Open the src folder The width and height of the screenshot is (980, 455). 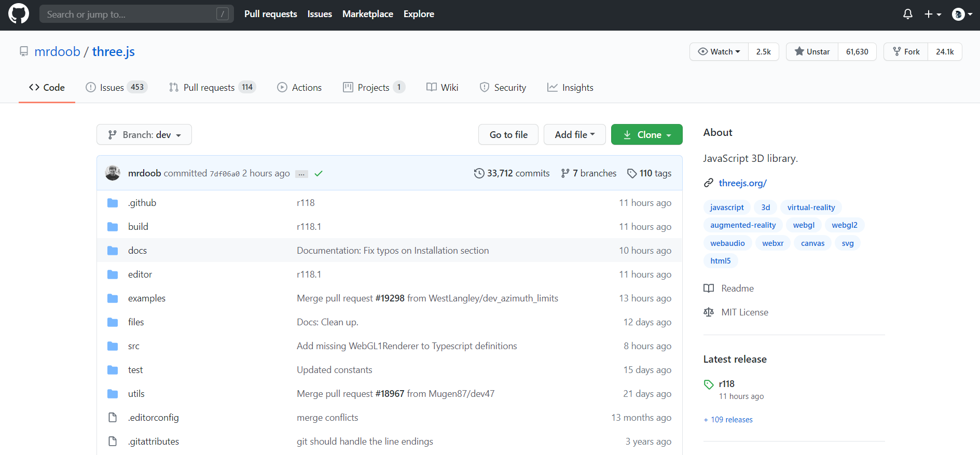coord(134,346)
